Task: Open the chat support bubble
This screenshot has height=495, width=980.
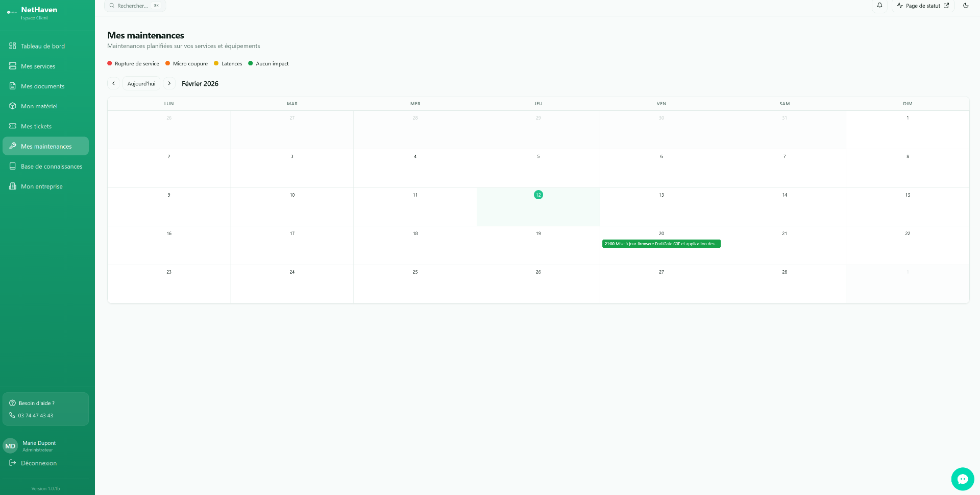Action: tap(963, 479)
